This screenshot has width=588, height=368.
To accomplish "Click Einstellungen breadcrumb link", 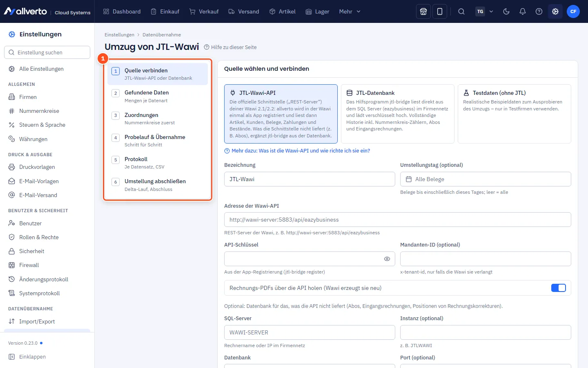I will click(119, 35).
